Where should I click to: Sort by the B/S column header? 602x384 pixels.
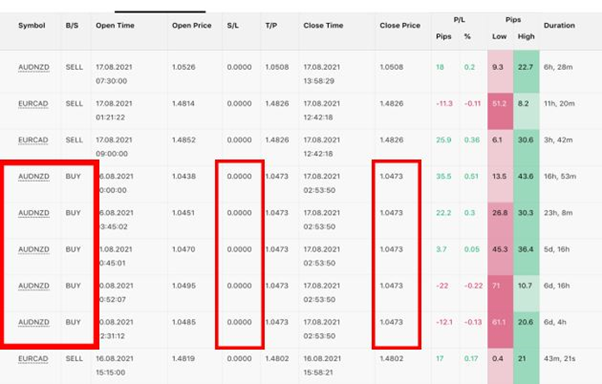pyautogui.click(x=72, y=26)
